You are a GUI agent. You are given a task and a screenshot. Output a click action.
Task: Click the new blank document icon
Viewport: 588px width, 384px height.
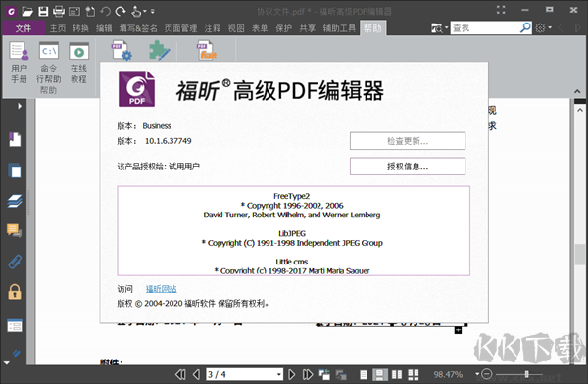click(x=90, y=11)
